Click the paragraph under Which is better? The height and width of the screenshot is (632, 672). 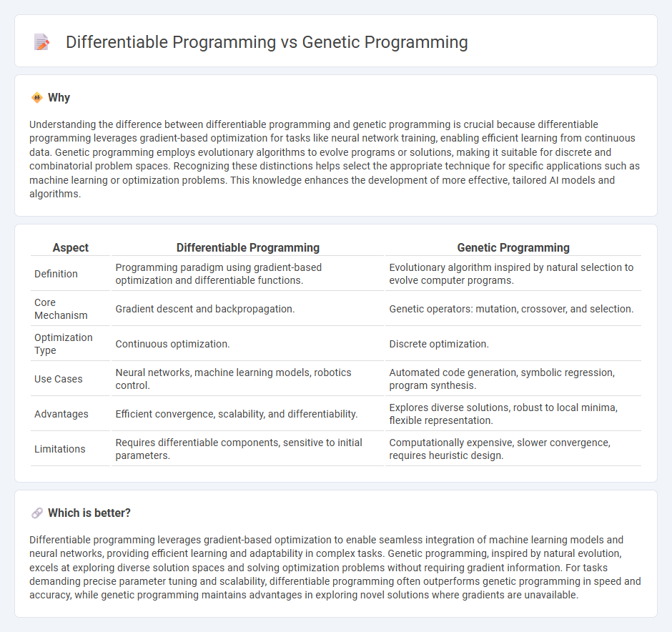coord(335,568)
